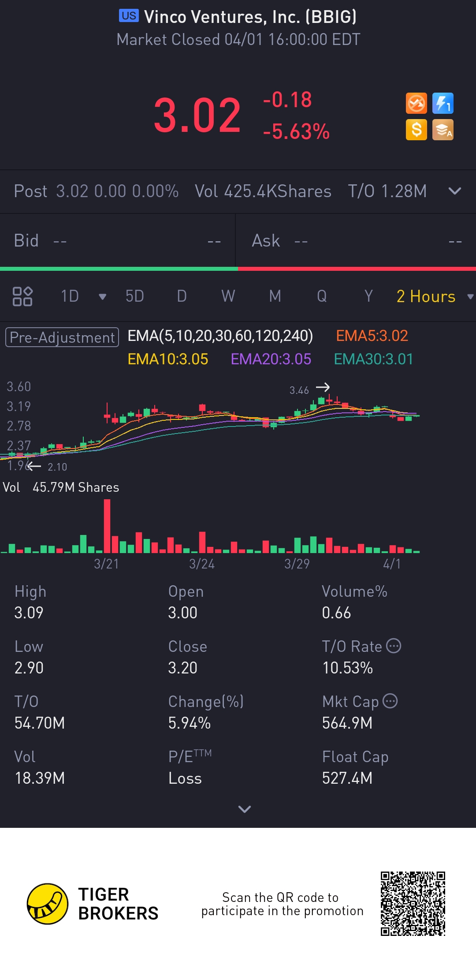
Task: Tap the 4/1 date axis label
Action: click(x=392, y=564)
